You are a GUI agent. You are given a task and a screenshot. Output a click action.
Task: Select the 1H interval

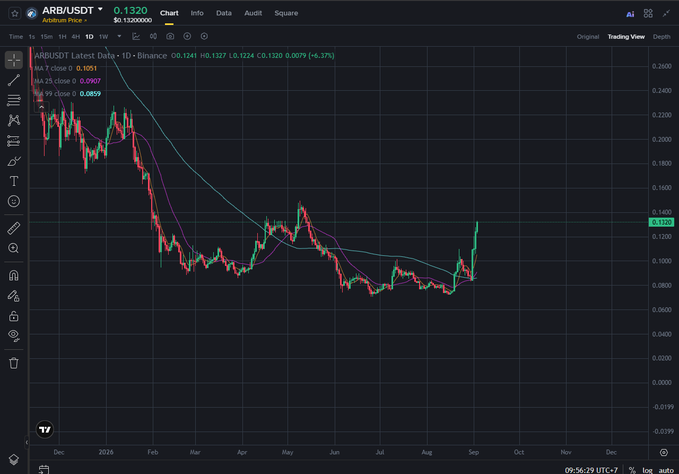[x=62, y=37]
